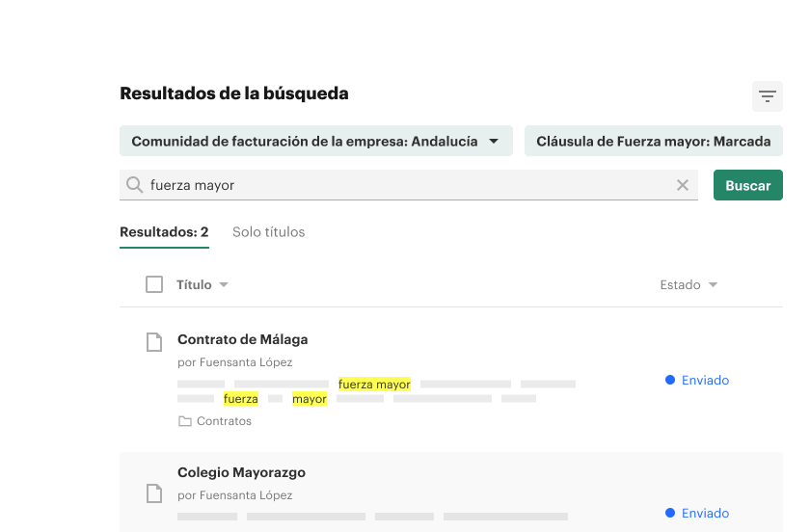Expand the Comunidad de facturación Andalucía dropdown
Screen dimensions: 810x532
click(316, 141)
